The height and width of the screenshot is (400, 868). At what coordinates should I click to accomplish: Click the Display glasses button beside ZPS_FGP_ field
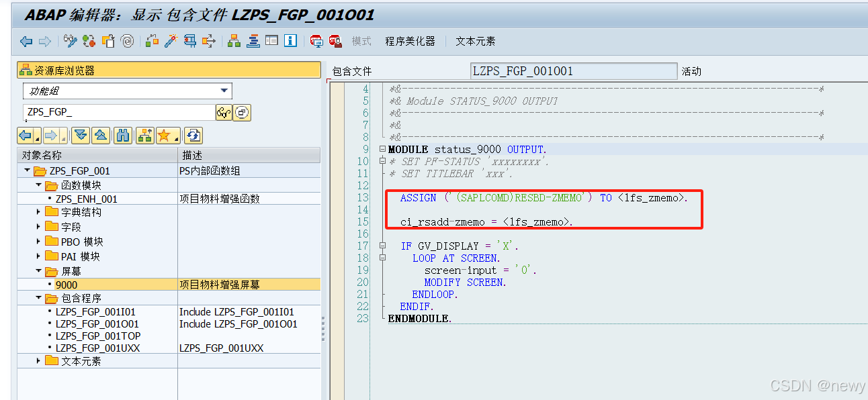[x=224, y=112]
